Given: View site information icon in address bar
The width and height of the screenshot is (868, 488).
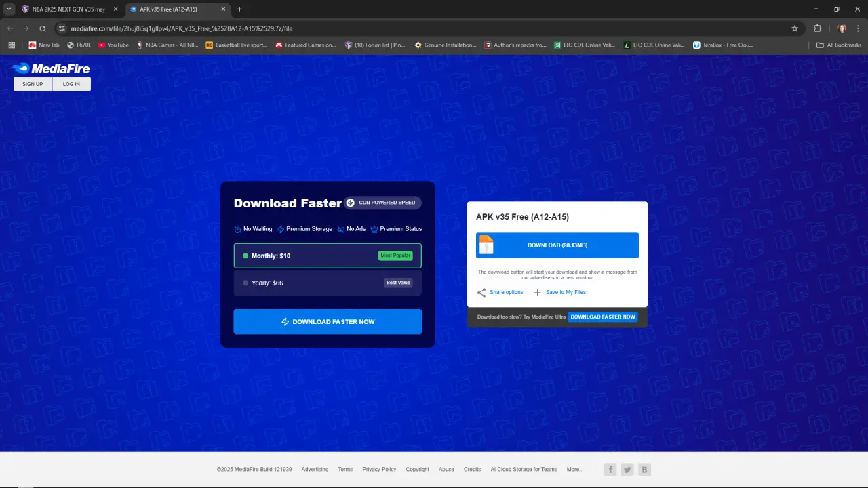Looking at the screenshot, I should pyautogui.click(x=62, y=28).
